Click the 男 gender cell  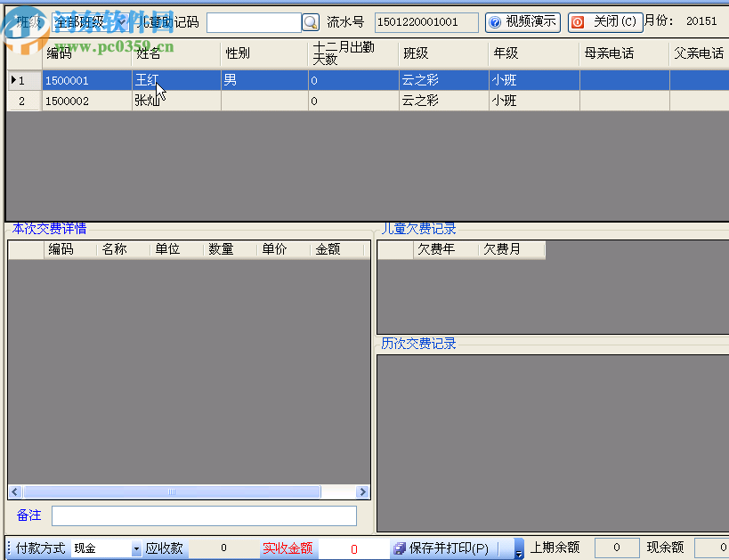[264, 80]
